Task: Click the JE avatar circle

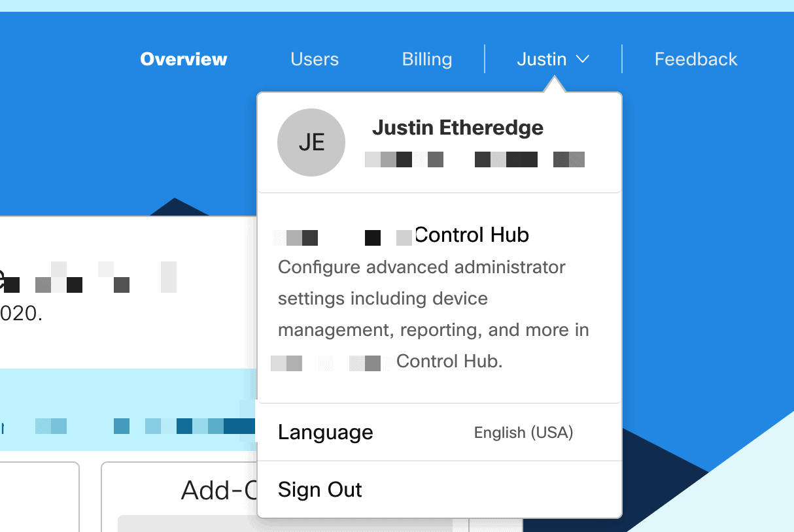Action: [311, 142]
